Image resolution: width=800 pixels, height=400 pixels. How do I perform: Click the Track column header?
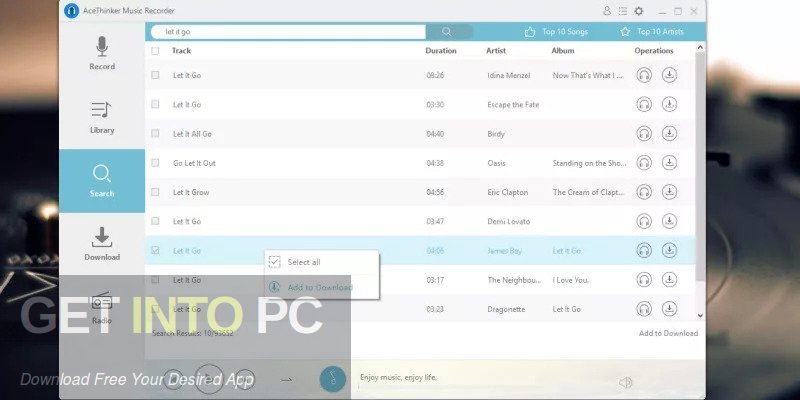pyautogui.click(x=182, y=51)
